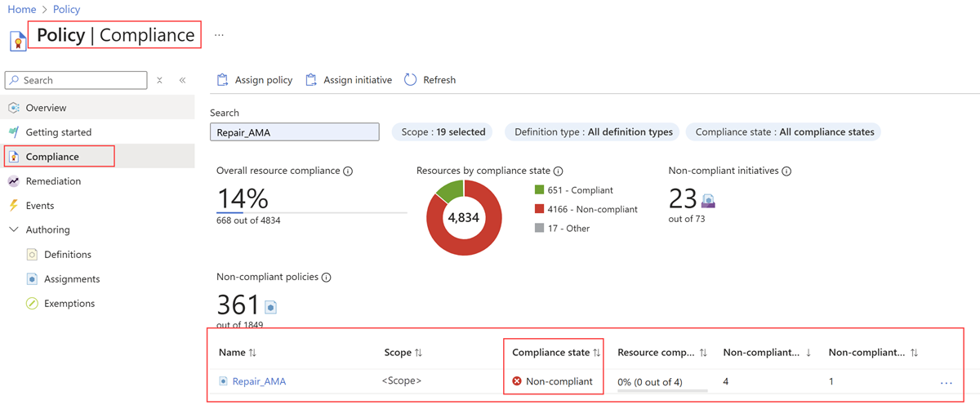Image resolution: width=980 pixels, height=405 pixels.
Task: Click the Events lightning icon
Action: click(14, 206)
